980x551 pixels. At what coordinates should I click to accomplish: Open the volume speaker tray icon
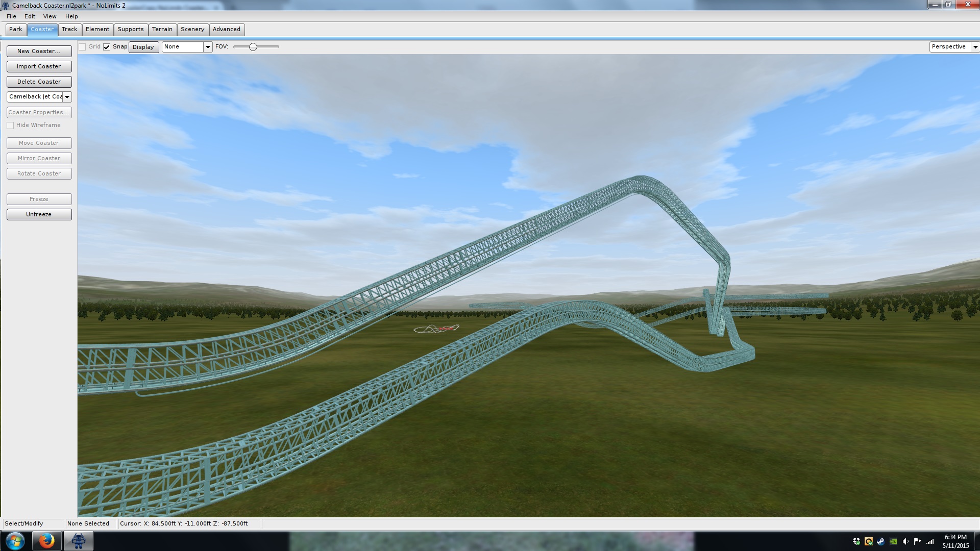point(905,541)
